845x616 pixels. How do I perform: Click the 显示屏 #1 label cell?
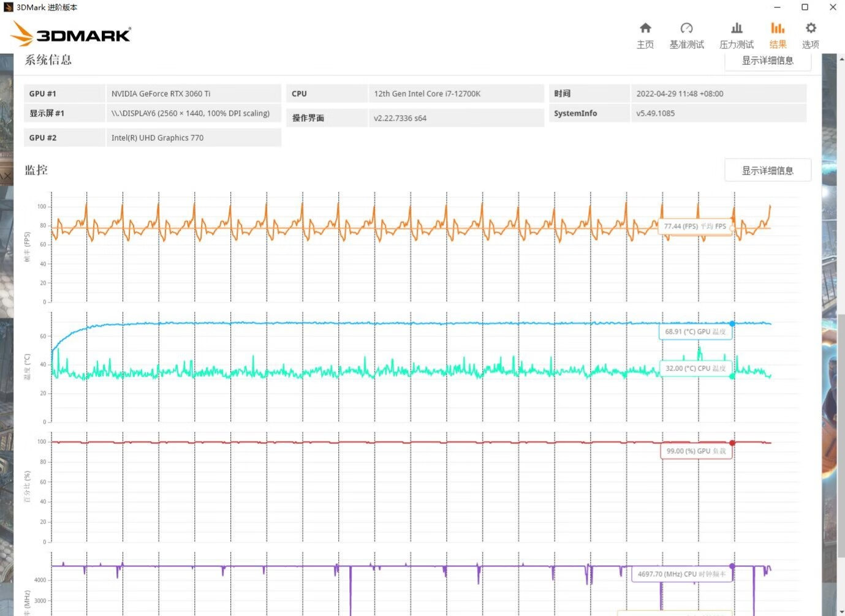[64, 113]
